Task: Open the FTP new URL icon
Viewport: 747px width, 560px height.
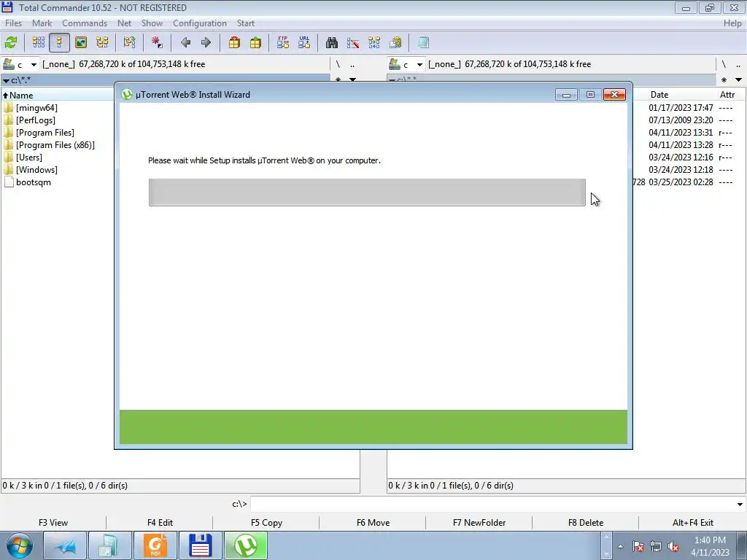Action: point(304,42)
